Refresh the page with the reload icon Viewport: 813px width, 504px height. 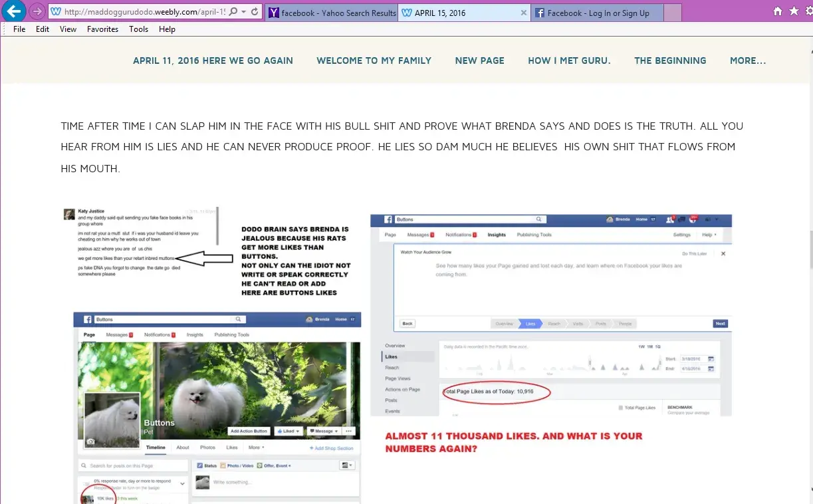[255, 12]
